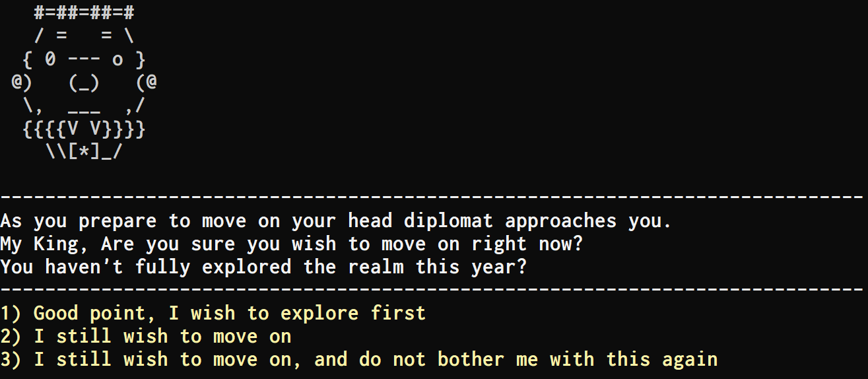The image size is (868, 379).
Task: Pick option 3 do not bother me again
Action: (x=359, y=359)
